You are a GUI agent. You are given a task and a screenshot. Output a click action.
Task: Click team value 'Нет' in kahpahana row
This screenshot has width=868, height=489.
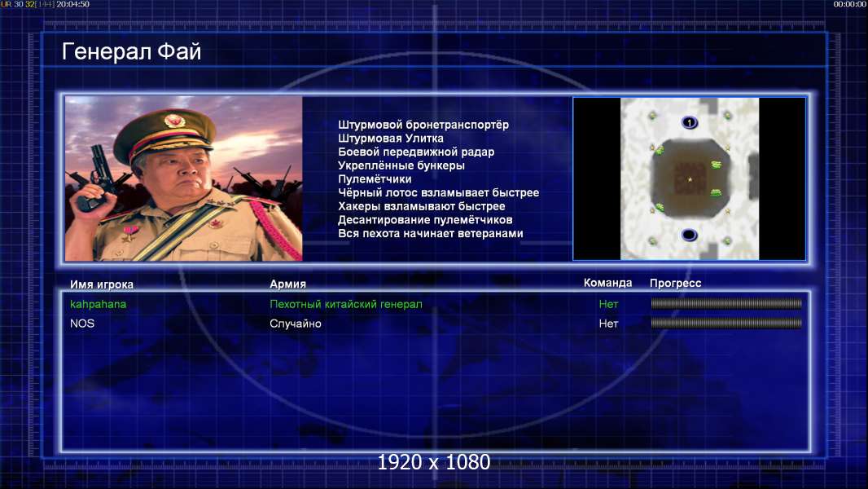click(608, 304)
